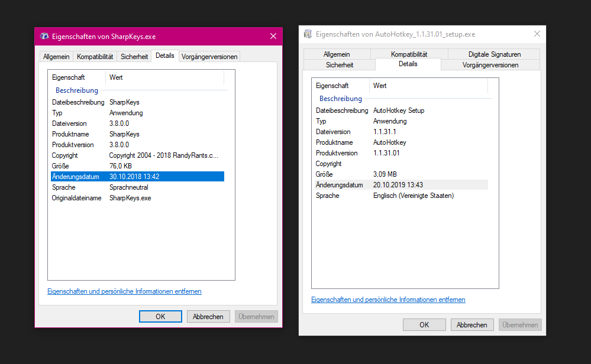This screenshot has height=364, width=591.
Task: Select Produktname row showing AutoHotkey
Action: tap(402, 142)
